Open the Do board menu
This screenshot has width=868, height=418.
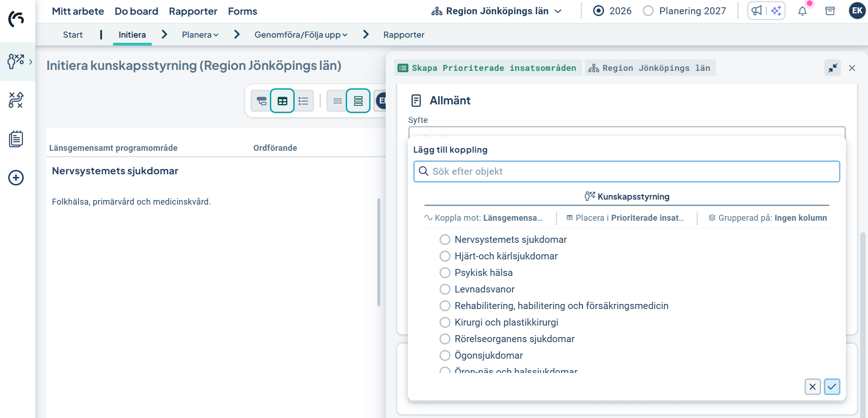[x=136, y=11]
